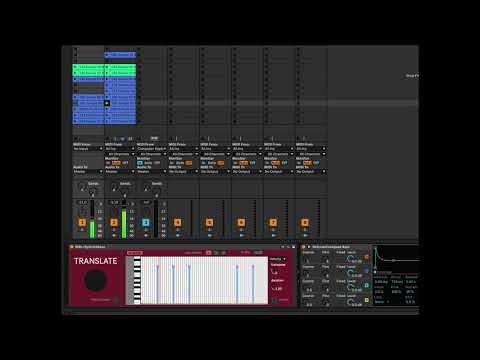The image size is (480, 360).
Task: Toggle the track 6 activator button
Action: [x=241, y=222]
